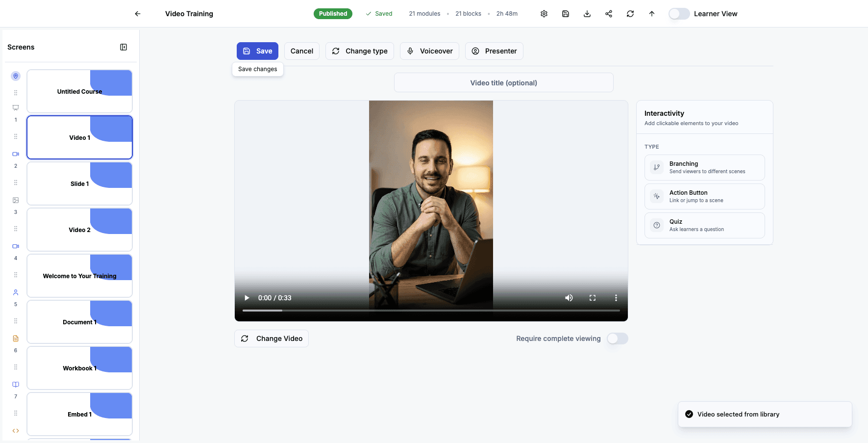Add Branching to send viewers to scenes
868x443 pixels.
(x=704, y=167)
